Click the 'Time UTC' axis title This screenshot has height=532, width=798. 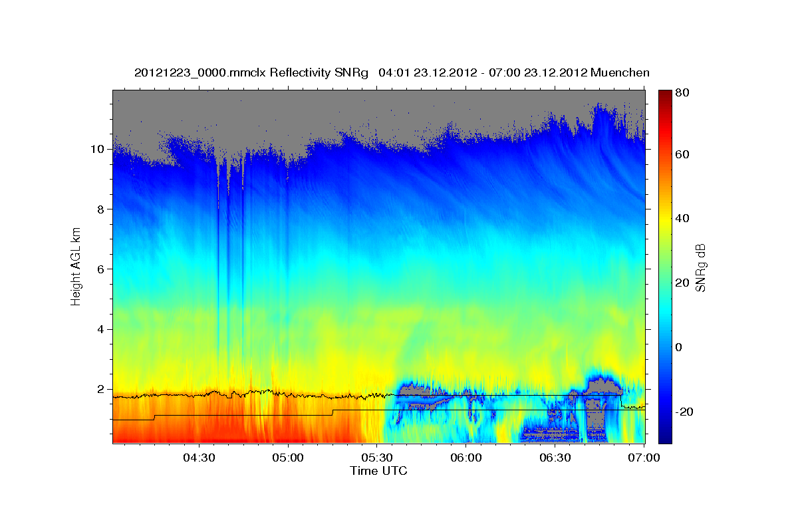click(378, 471)
